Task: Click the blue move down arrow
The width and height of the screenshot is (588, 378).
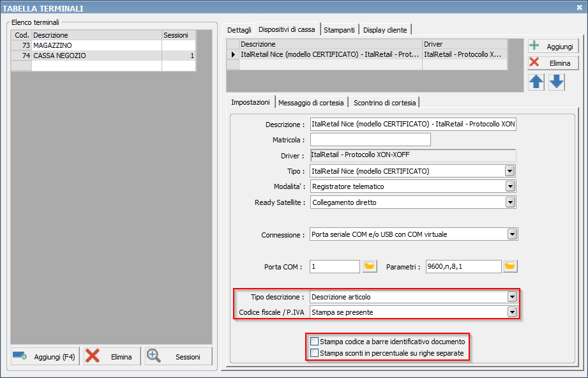Action: click(x=557, y=82)
